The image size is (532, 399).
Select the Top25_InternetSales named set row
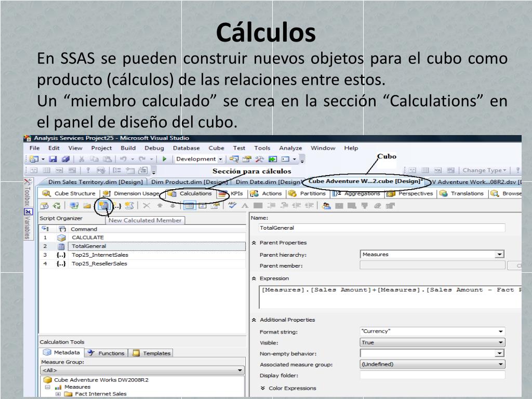pos(142,255)
